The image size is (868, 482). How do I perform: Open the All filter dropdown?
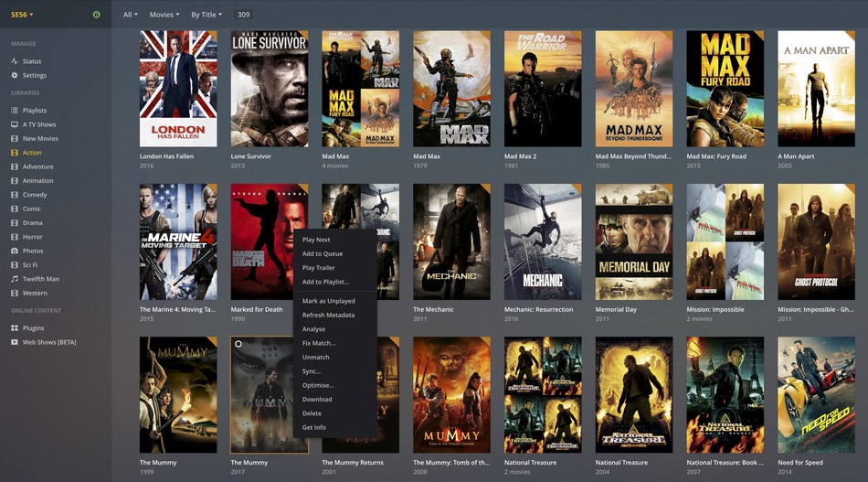click(130, 15)
